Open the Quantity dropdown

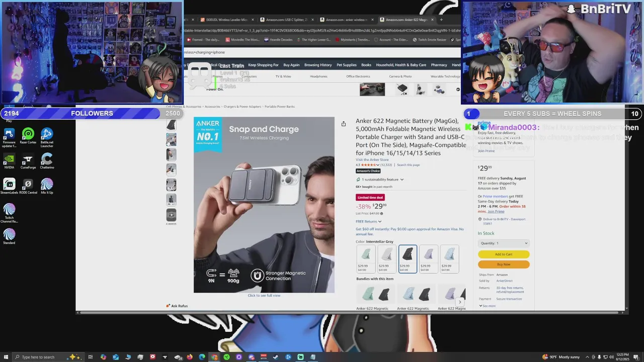(x=504, y=243)
